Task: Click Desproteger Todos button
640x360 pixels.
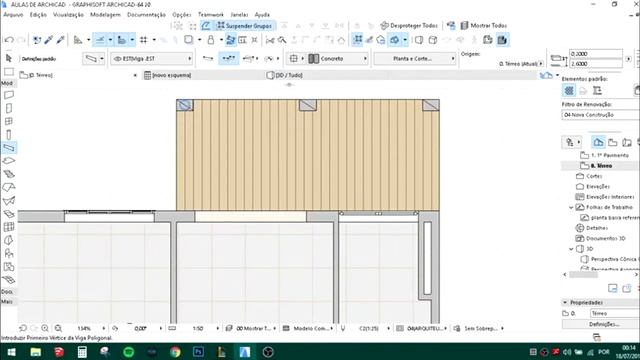Action: point(409,26)
